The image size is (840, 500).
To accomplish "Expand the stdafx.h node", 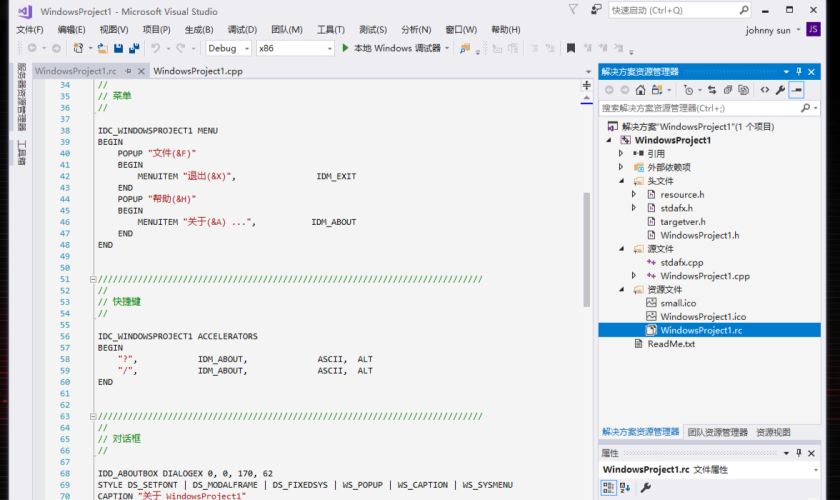I will [x=634, y=208].
